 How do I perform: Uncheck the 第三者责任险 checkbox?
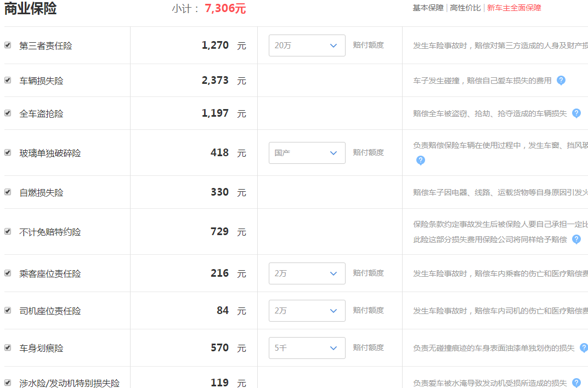(8, 45)
